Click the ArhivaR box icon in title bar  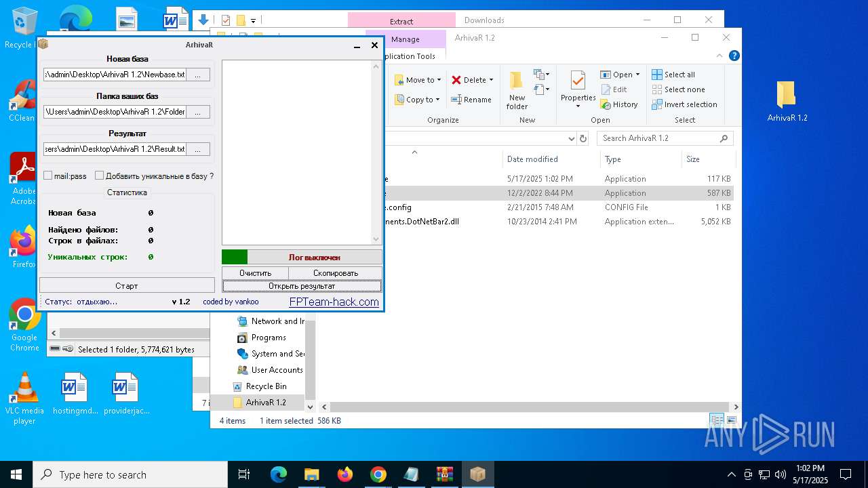pos(43,44)
